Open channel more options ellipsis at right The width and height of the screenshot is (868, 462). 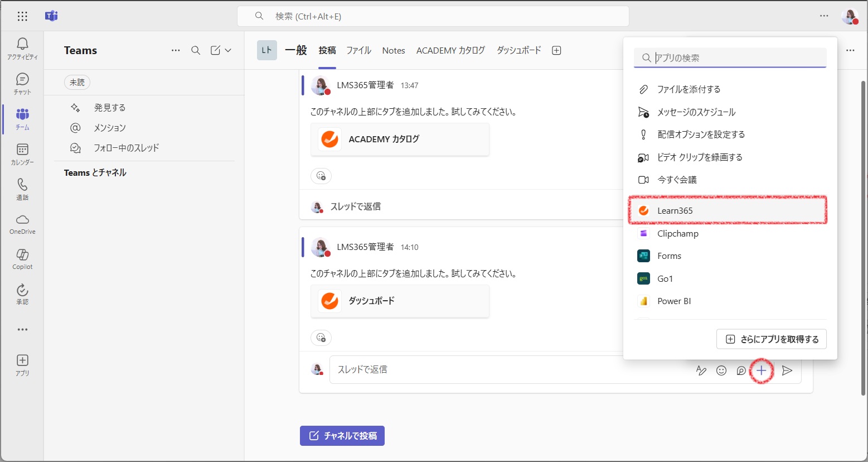coord(850,50)
